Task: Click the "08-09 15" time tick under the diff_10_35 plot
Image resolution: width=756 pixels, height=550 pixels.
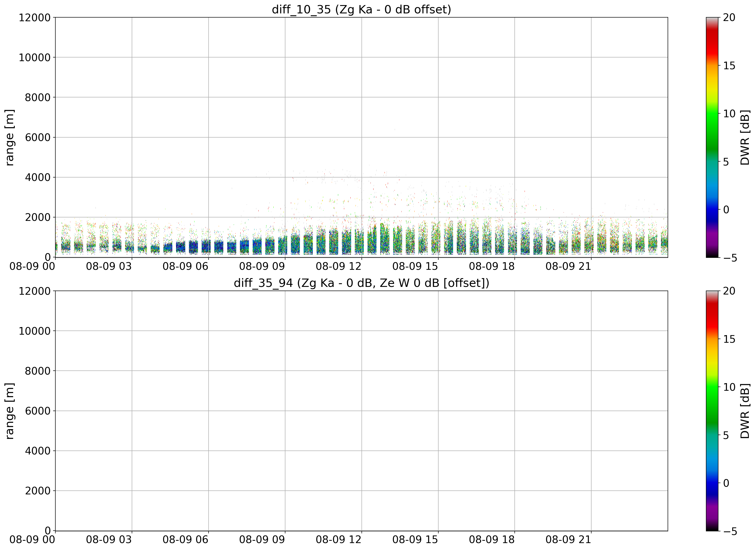Action: 415,266
